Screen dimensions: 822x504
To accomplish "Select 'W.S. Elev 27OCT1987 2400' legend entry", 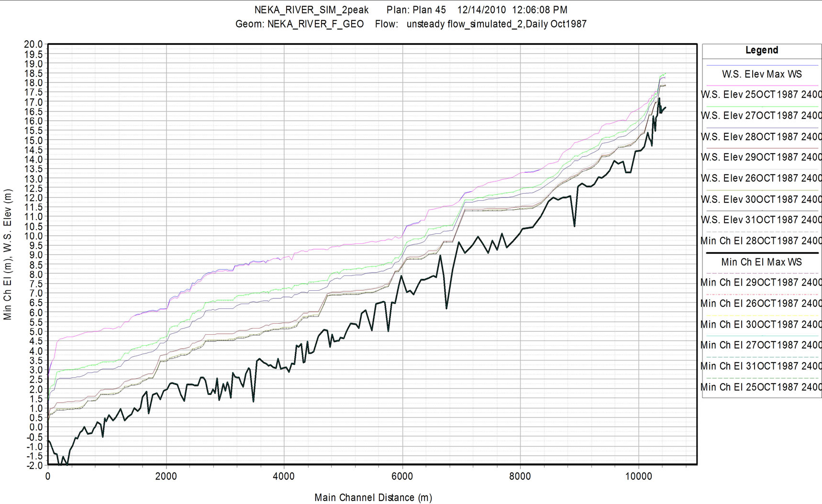I will tap(761, 116).
